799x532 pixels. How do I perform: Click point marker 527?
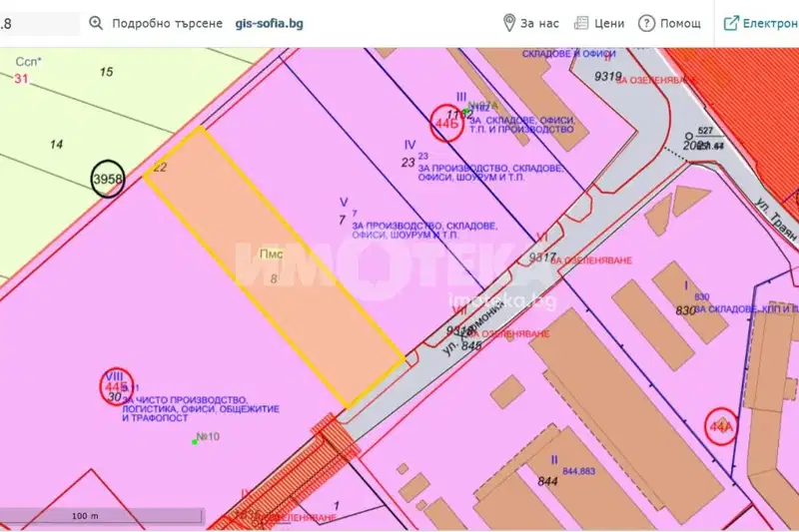click(x=705, y=131)
